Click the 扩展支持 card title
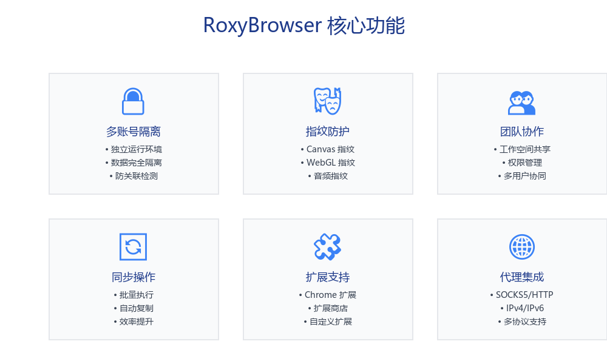607x364 pixels. (328, 277)
